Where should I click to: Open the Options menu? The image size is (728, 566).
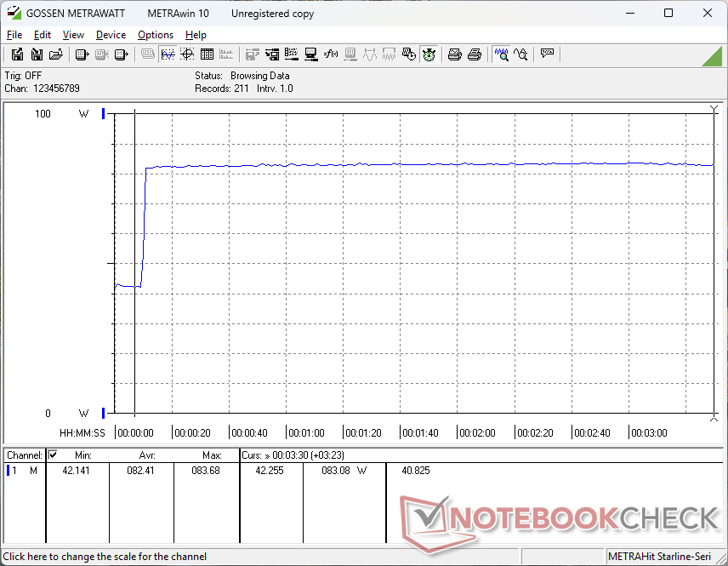click(x=156, y=35)
